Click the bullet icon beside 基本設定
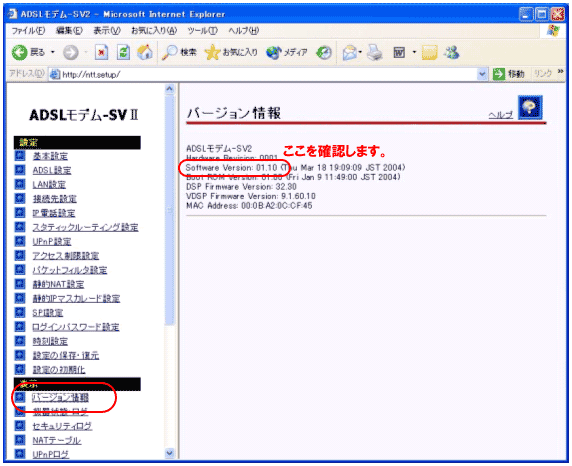 pyautogui.click(x=20, y=156)
